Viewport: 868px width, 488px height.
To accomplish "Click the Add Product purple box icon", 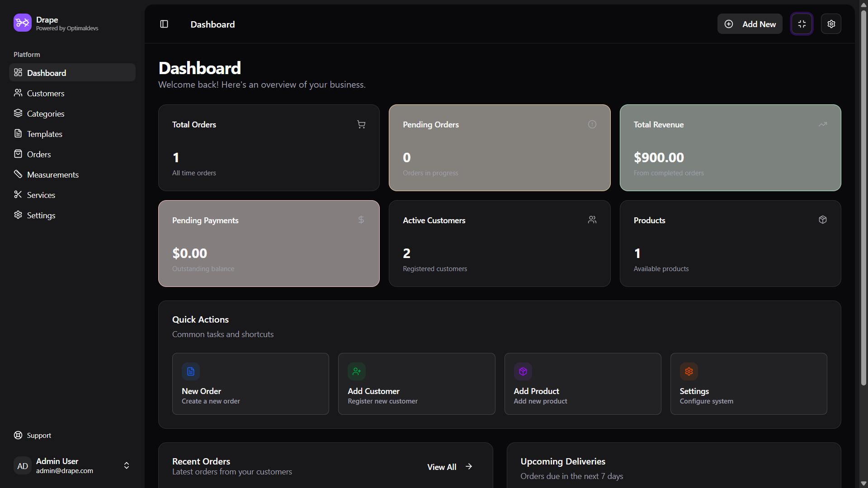I will [523, 371].
